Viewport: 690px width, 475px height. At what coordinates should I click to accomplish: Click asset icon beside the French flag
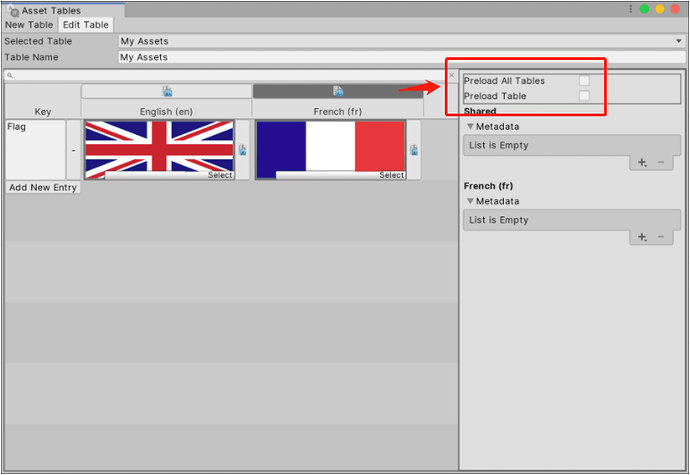(414, 150)
